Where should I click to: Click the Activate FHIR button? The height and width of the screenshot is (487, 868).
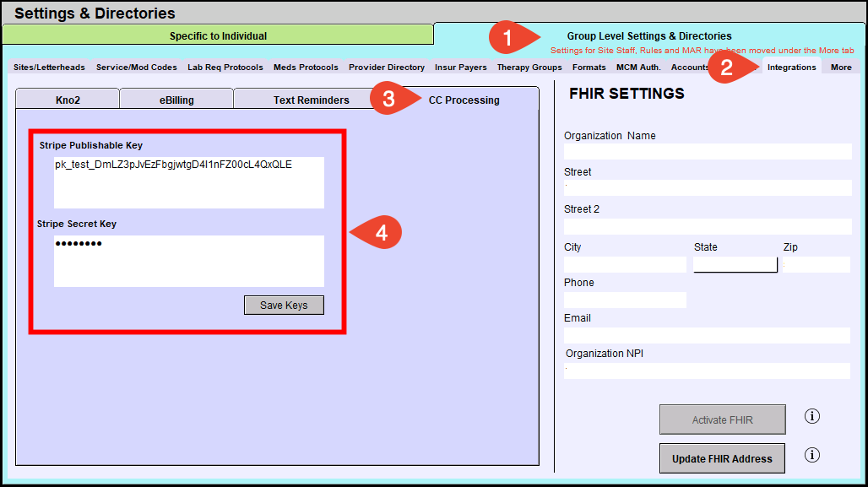pyautogui.click(x=722, y=419)
